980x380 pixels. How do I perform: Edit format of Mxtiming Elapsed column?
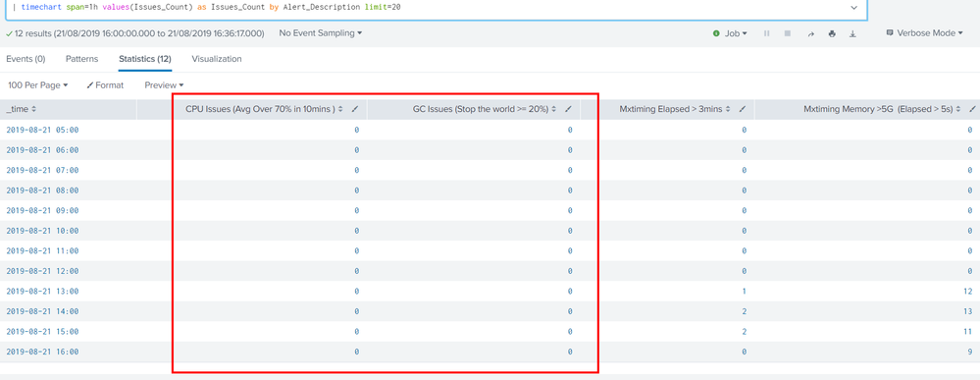coord(742,109)
